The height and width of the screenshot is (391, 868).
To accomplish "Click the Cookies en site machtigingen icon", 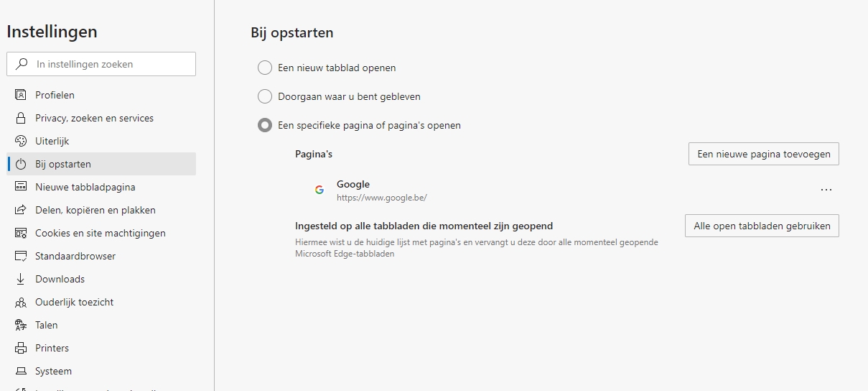I will pyautogui.click(x=21, y=233).
